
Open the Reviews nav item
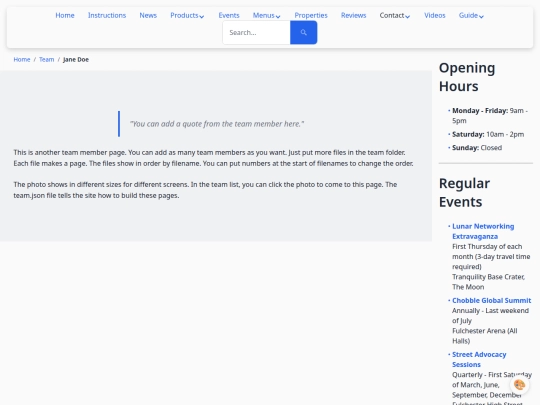tap(353, 15)
